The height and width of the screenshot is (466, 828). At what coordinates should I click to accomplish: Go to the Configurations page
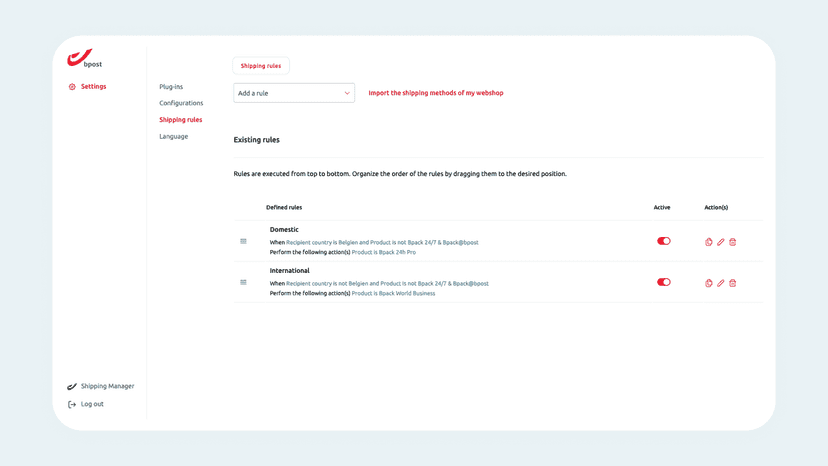tap(181, 103)
